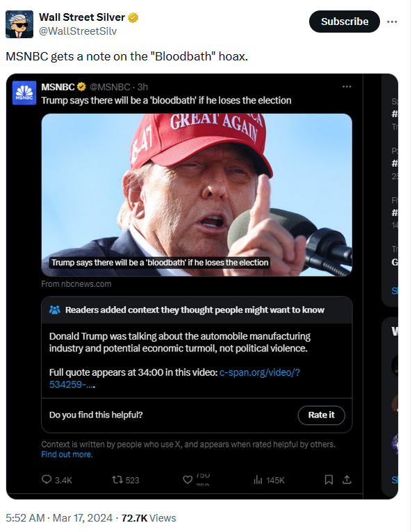Open view analytics icon showing 145K
Screen dimensions: 412x532
(258, 480)
